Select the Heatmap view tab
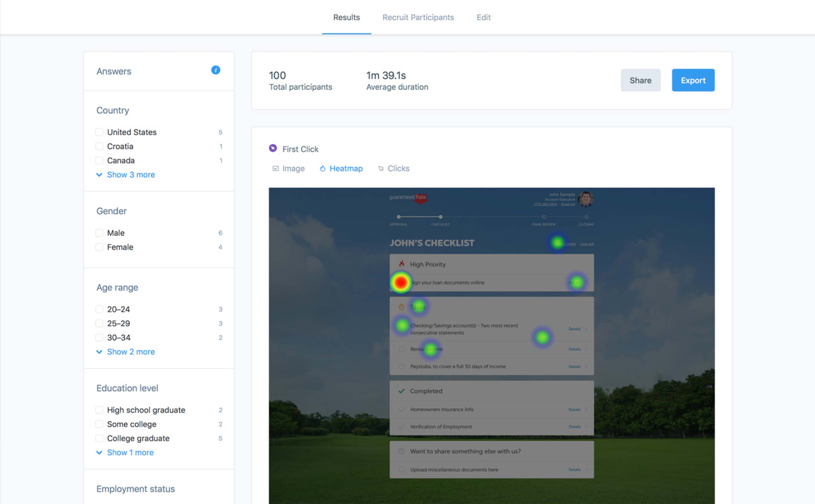Viewport: 815px width, 504px height. 341,169
